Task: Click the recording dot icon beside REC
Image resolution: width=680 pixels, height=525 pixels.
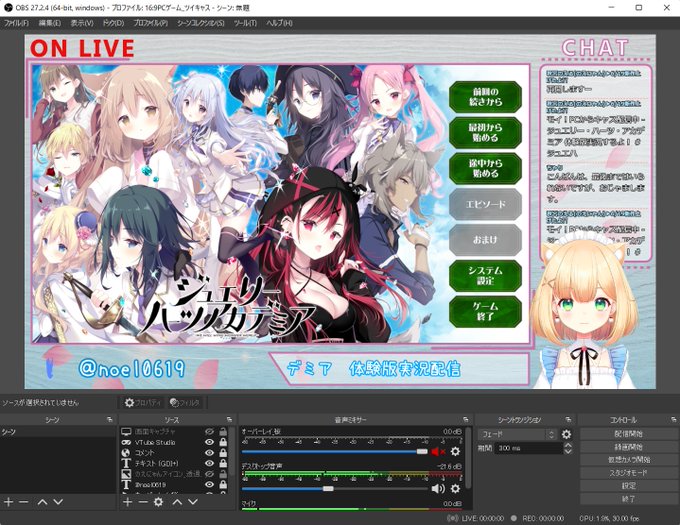Action: (514, 518)
